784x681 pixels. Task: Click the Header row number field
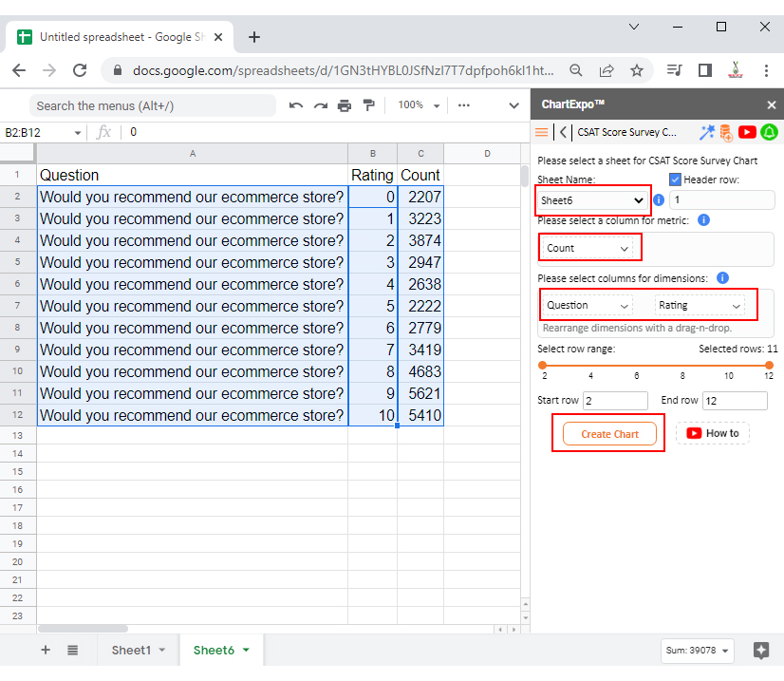(x=722, y=200)
